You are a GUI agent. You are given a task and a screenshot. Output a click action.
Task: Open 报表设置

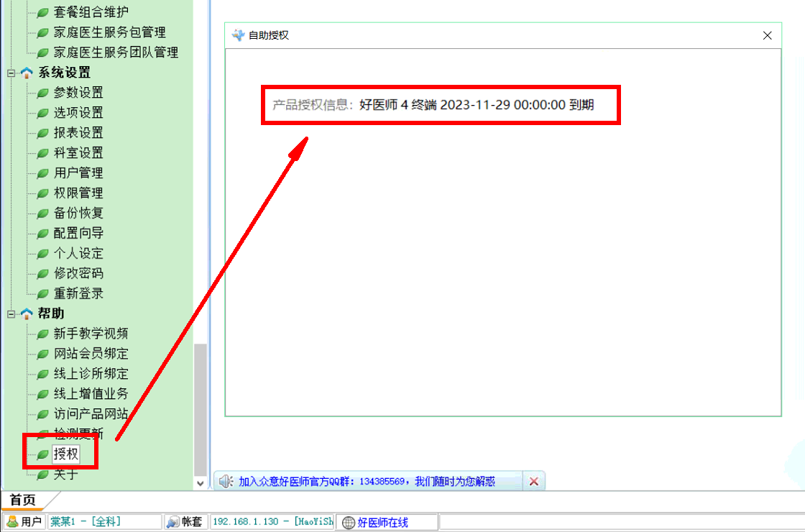78,132
